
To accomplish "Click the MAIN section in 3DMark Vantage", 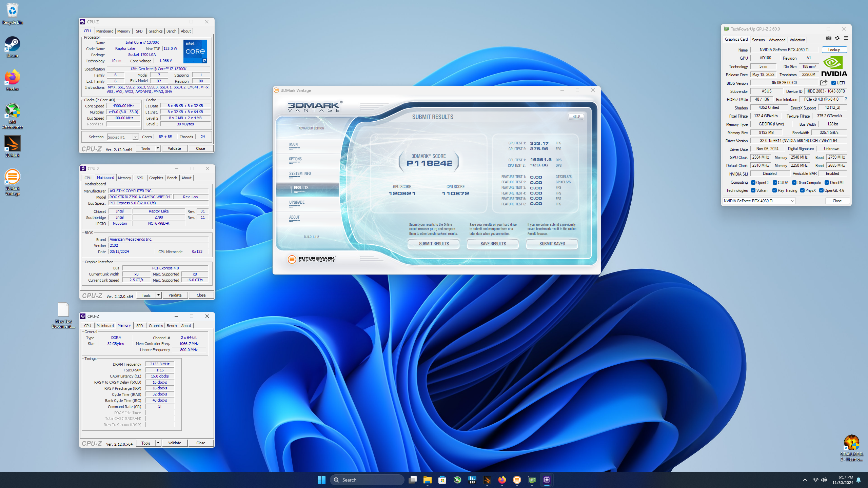I will (293, 145).
